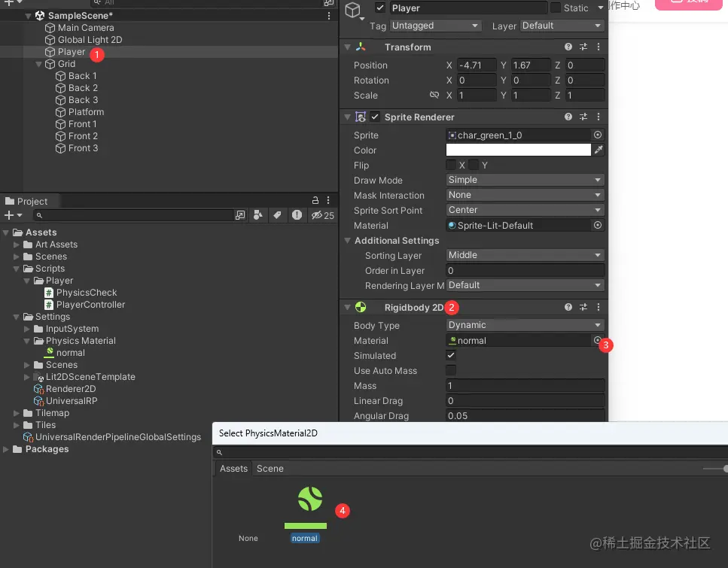The image size is (728, 568).
Task: Expand the Art Assets folder
Action: [x=17, y=244]
